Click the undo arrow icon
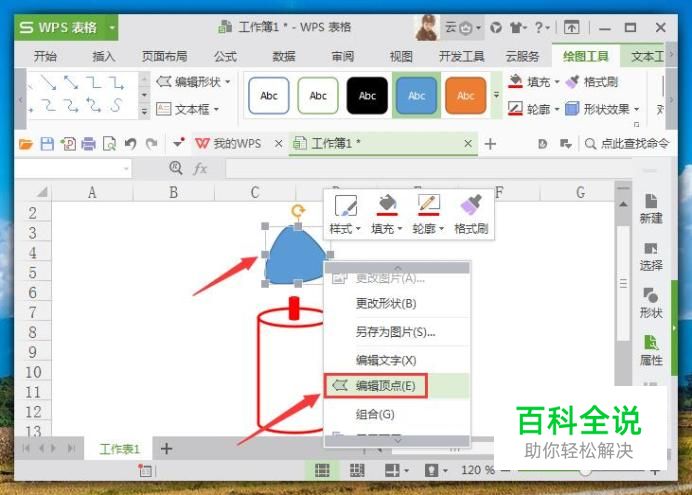The width and height of the screenshot is (692, 495). pos(130,144)
